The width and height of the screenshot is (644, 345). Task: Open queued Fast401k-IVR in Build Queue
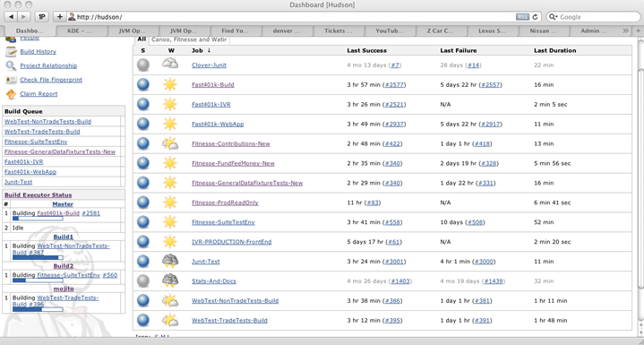[24, 162]
